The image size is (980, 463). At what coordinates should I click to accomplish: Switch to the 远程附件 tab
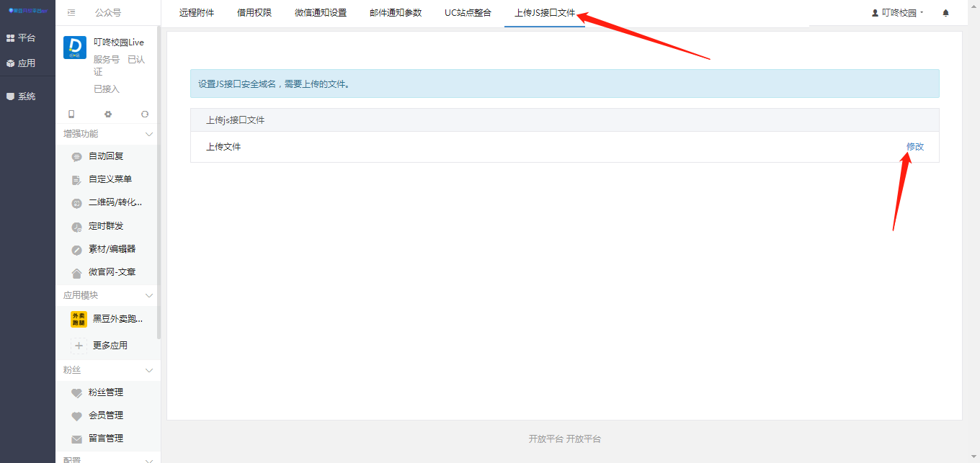tap(197, 13)
